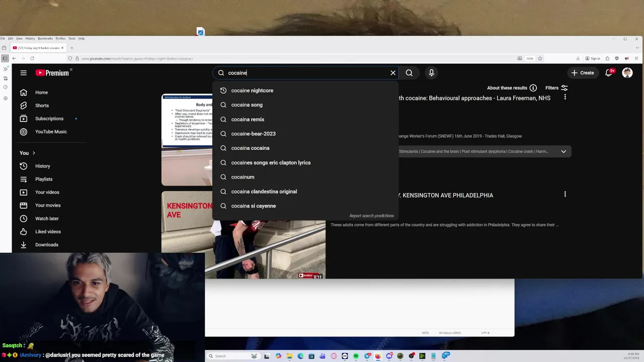Choose suggestion 'cocaines songs eric clapton lyrics'
Screen dimensions: 644x362
pos(305,162)
